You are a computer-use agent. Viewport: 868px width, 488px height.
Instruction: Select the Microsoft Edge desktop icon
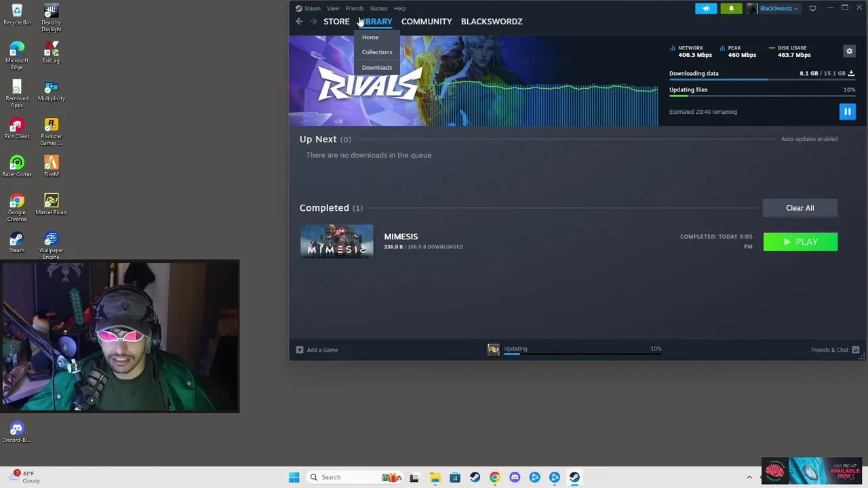(17, 56)
